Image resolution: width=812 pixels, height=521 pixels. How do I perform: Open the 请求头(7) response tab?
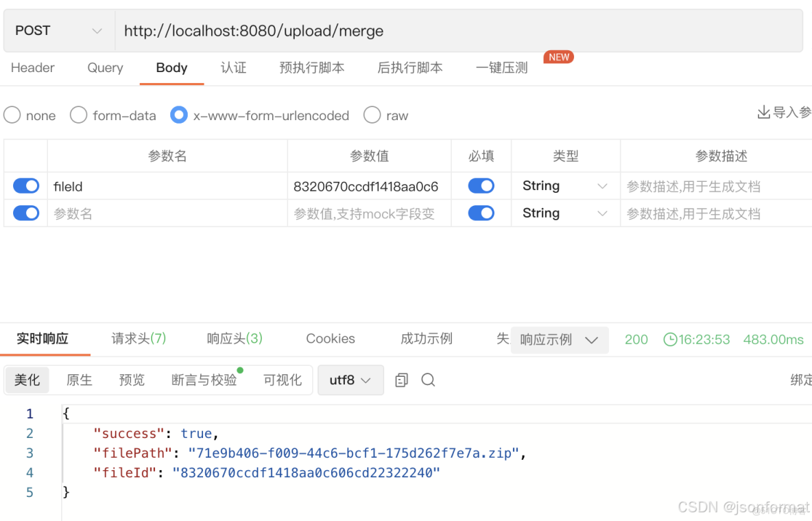point(138,338)
